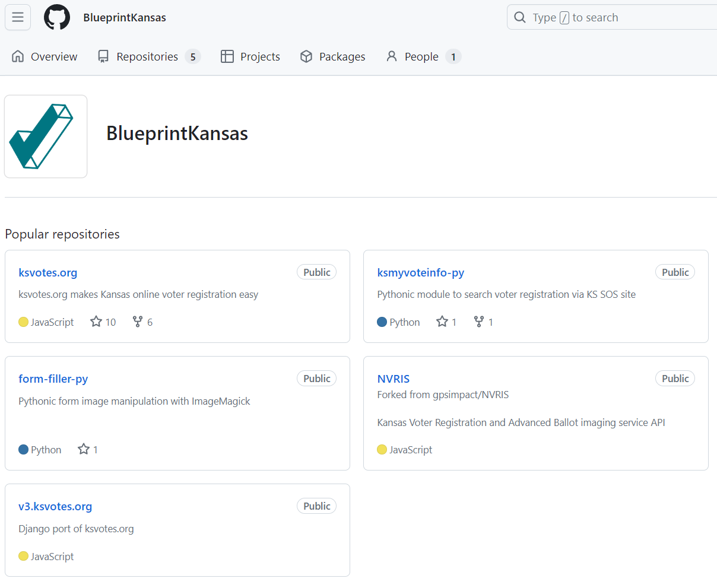This screenshot has height=588, width=717.
Task: Open the People tab
Action: pyautogui.click(x=423, y=56)
